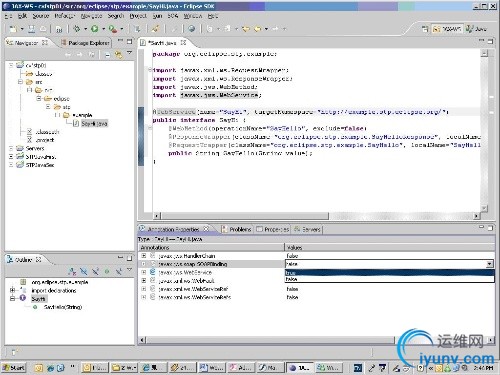Switch to the JAX-WS perspective

(446, 29)
